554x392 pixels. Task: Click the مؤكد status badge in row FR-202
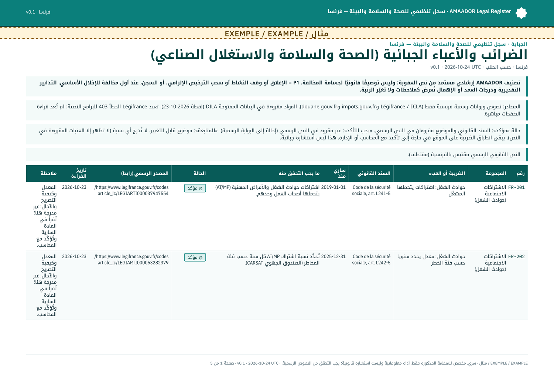[195, 257]
